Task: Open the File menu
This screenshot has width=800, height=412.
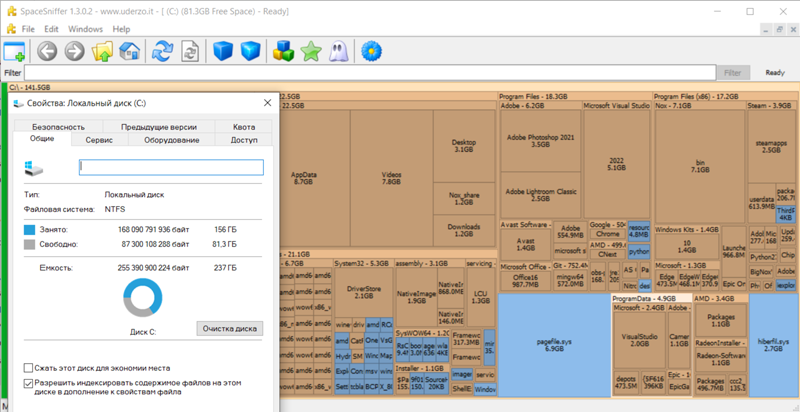Action: pos(28,29)
